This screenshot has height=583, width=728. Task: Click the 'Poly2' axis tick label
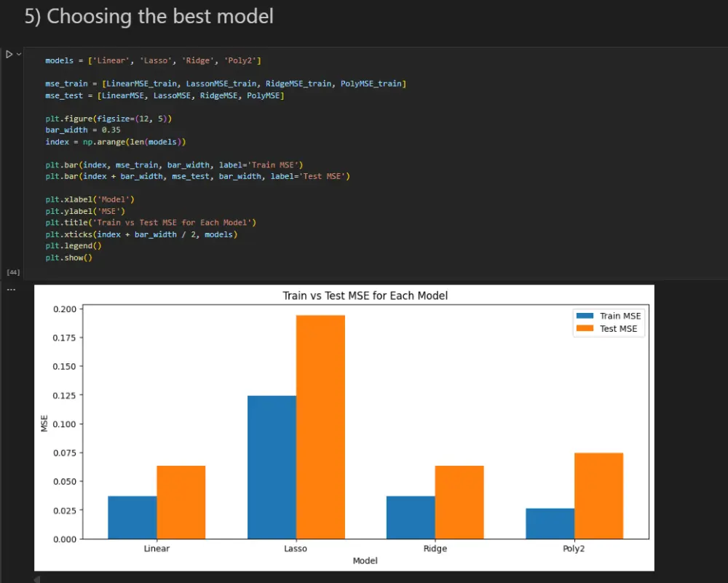coord(573,549)
